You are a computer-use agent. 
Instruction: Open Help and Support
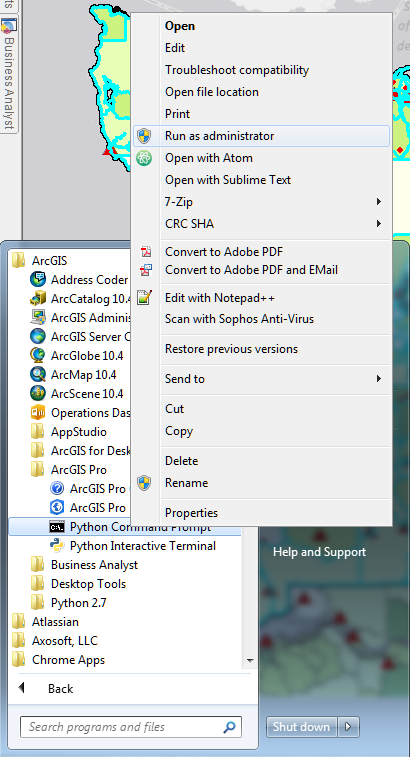click(319, 552)
